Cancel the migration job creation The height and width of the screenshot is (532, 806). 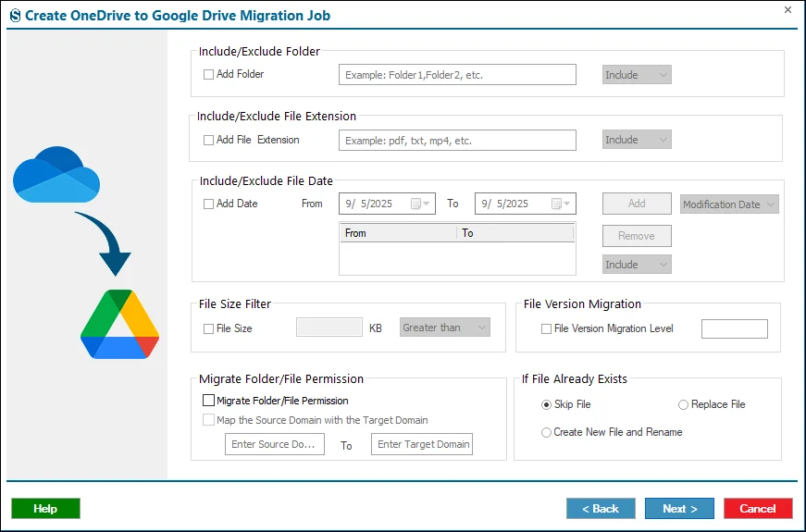coord(758,508)
